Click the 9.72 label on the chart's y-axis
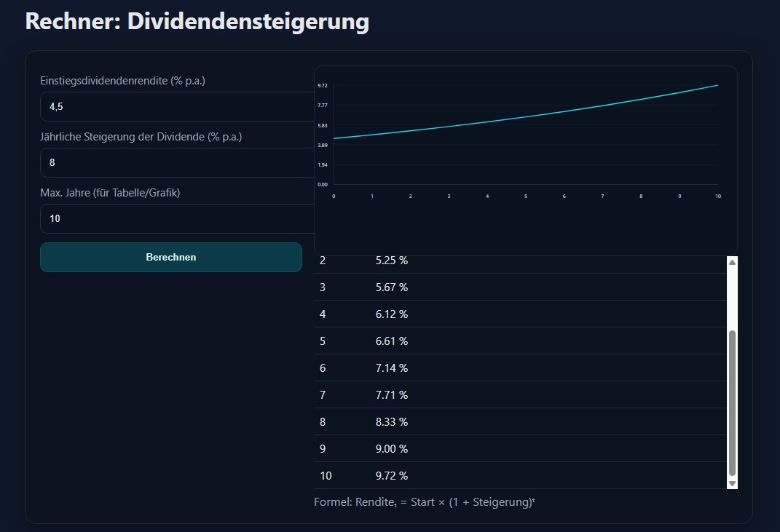Image resolution: width=780 pixels, height=532 pixels. coord(322,86)
